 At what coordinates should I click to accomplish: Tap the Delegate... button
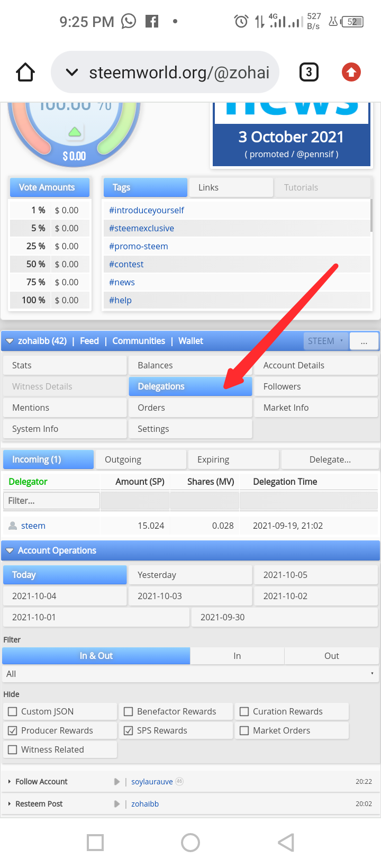[330, 459]
